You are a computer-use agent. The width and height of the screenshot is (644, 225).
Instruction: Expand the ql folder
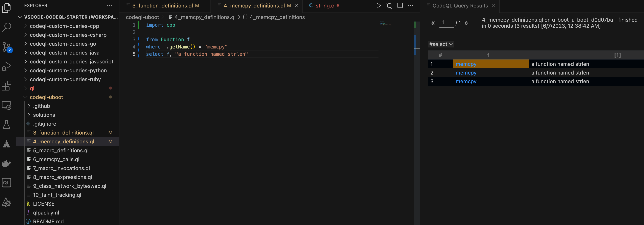[32, 88]
